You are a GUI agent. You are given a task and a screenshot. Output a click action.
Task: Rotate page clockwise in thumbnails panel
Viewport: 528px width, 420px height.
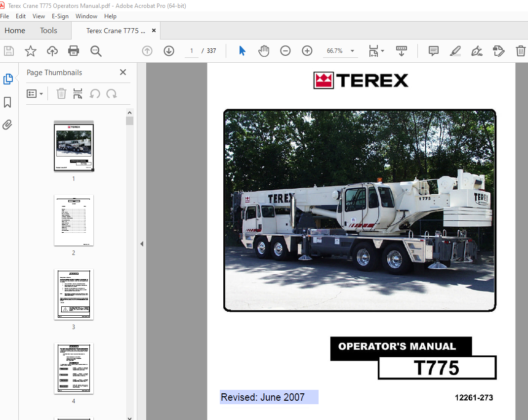click(x=112, y=93)
